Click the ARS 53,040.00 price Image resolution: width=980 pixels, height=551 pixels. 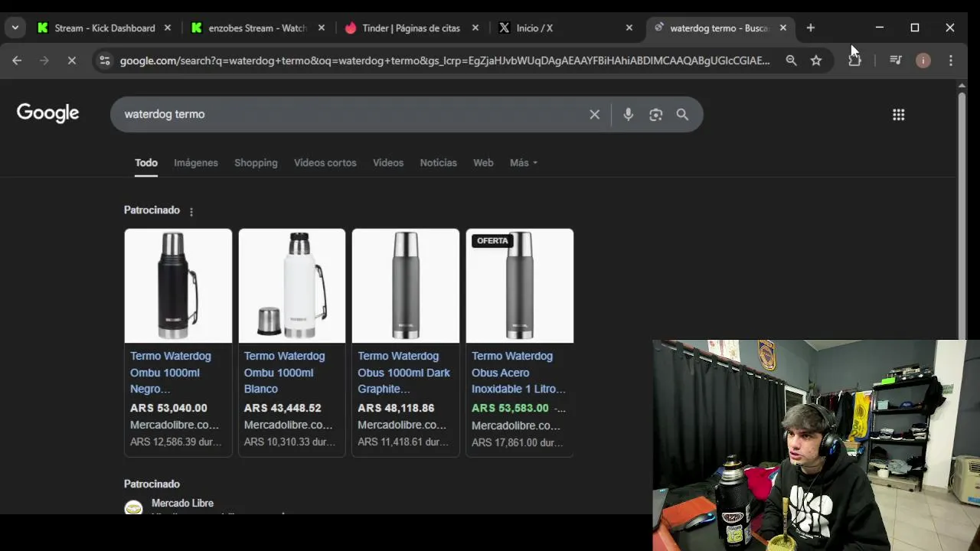tap(168, 408)
